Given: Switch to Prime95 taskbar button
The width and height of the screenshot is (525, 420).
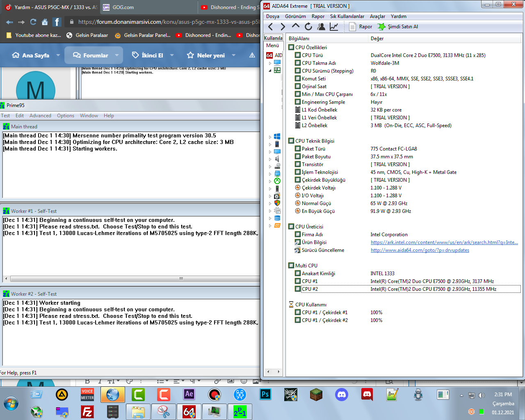Looking at the screenshot, I should coord(240,412).
